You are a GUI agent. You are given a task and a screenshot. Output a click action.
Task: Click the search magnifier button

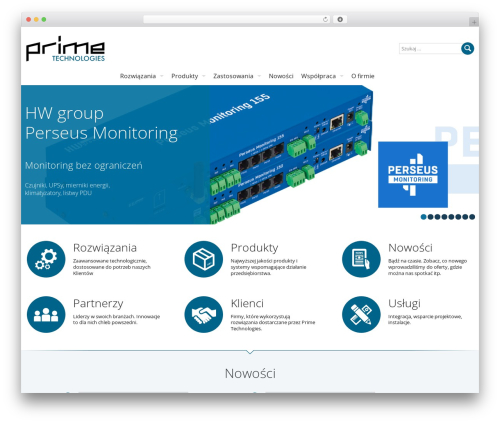coord(468,49)
